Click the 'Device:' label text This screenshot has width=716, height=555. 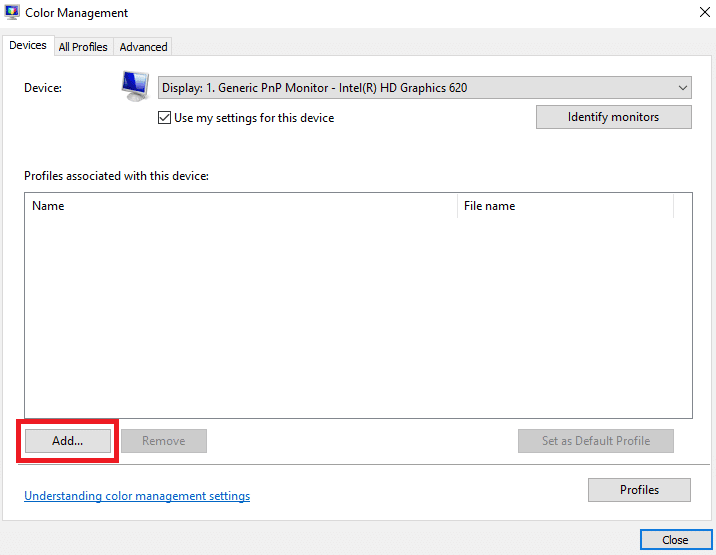43,88
